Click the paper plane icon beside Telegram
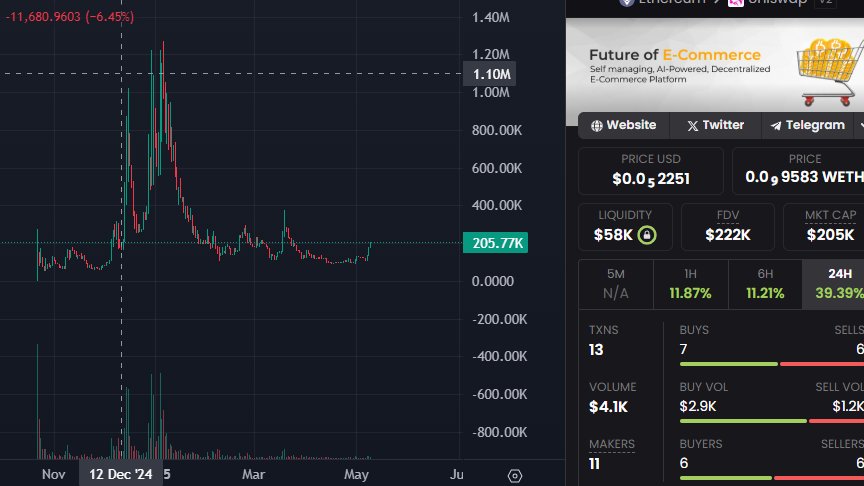864x486 pixels. (776, 126)
